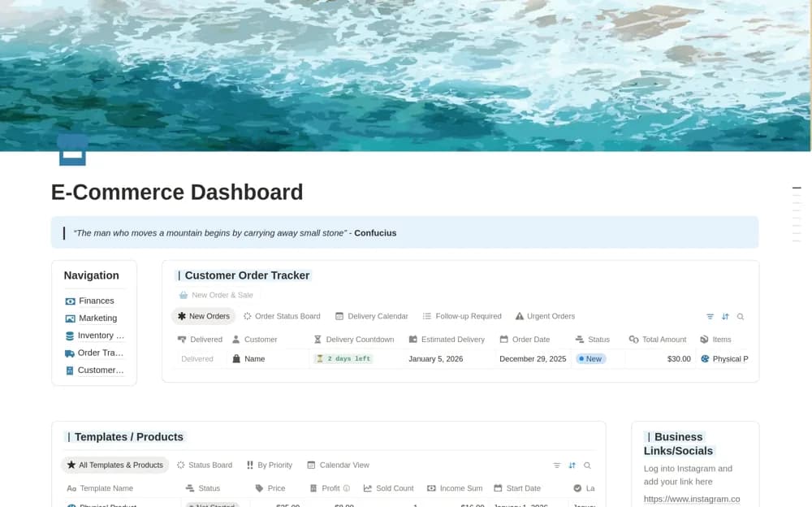This screenshot has height=507, width=812.
Task: Click the Profit column header
Action: [x=326, y=488]
